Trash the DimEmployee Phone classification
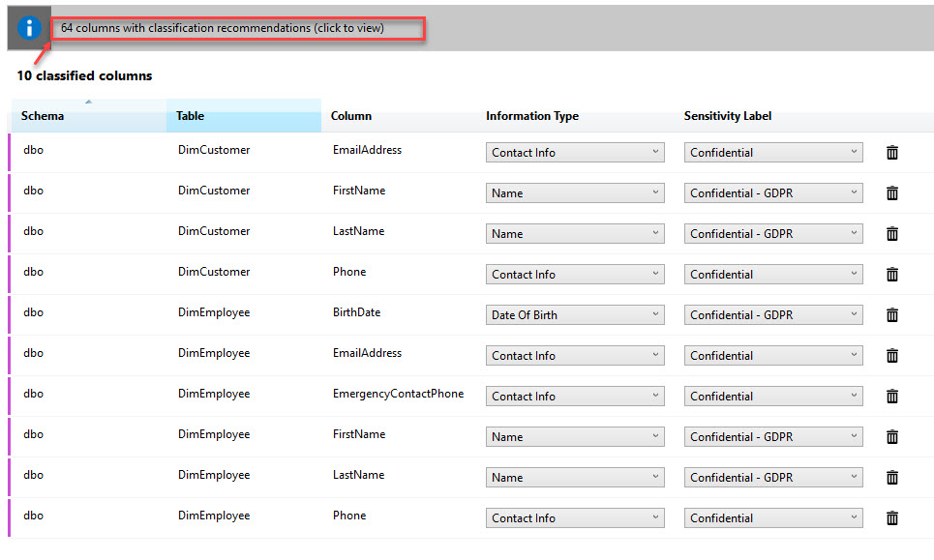Screen dimensions: 934x560 (x=892, y=518)
